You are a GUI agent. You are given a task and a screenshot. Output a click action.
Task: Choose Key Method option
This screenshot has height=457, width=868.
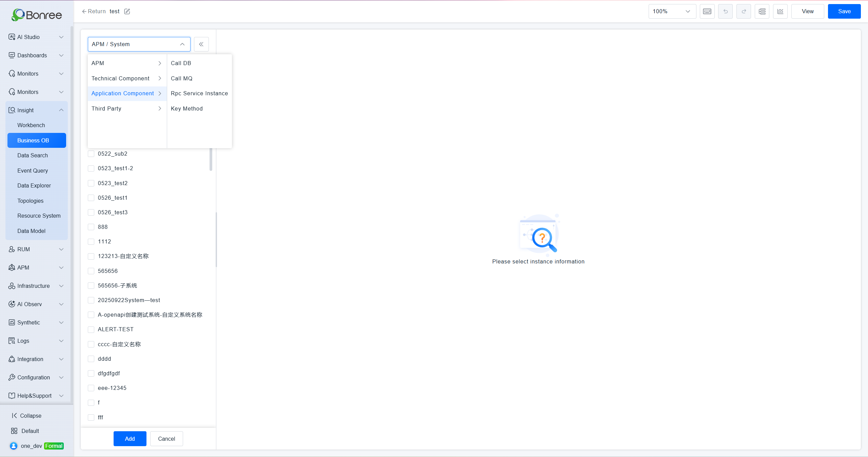(x=199, y=109)
